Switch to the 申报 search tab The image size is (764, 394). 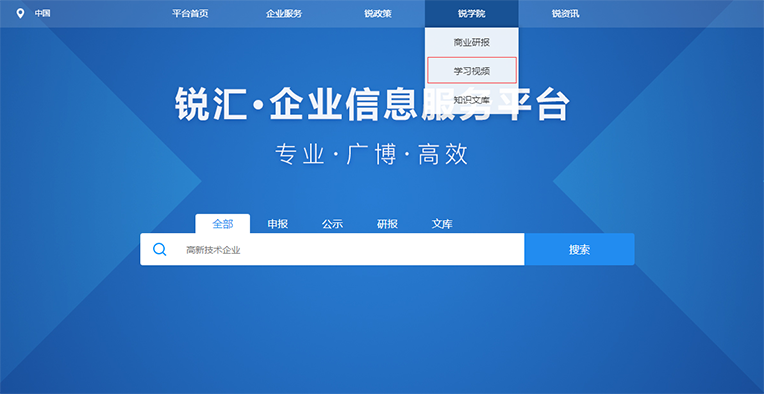[x=278, y=224]
